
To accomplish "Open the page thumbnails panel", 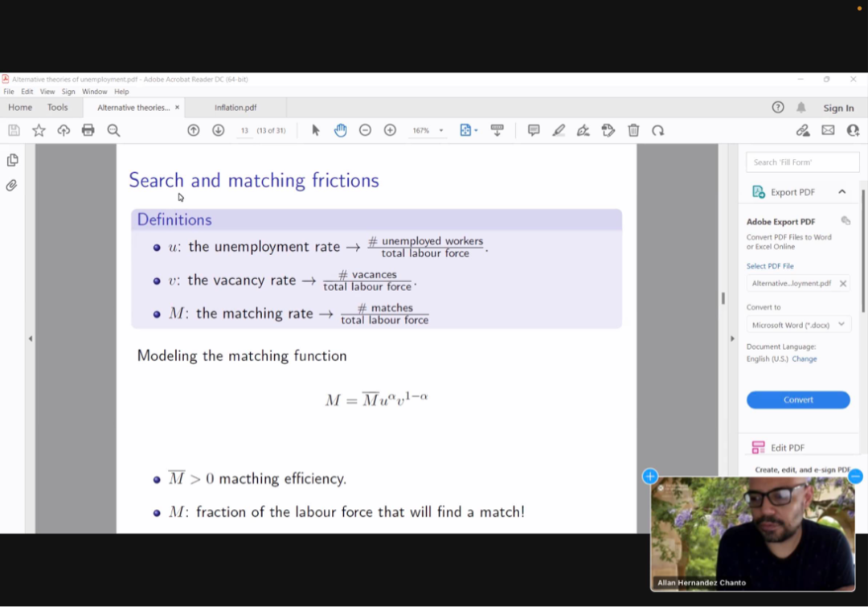I will pyautogui.click(x=12, y=160).
